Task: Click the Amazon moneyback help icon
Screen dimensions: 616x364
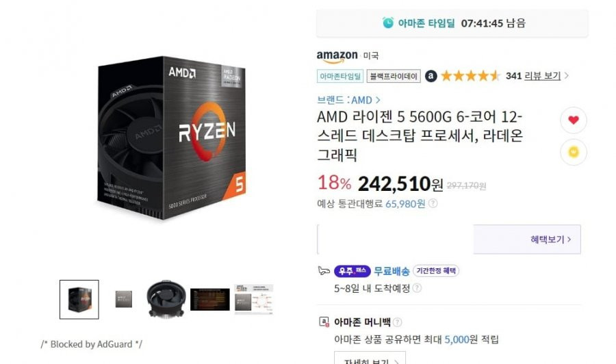Action: point(397,322)
